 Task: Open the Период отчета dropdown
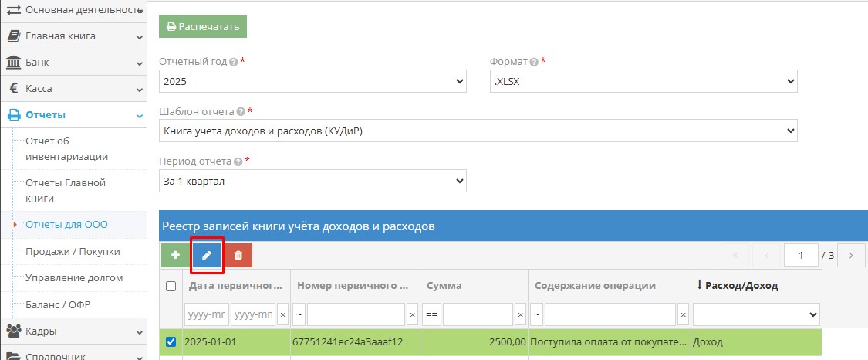312,182
